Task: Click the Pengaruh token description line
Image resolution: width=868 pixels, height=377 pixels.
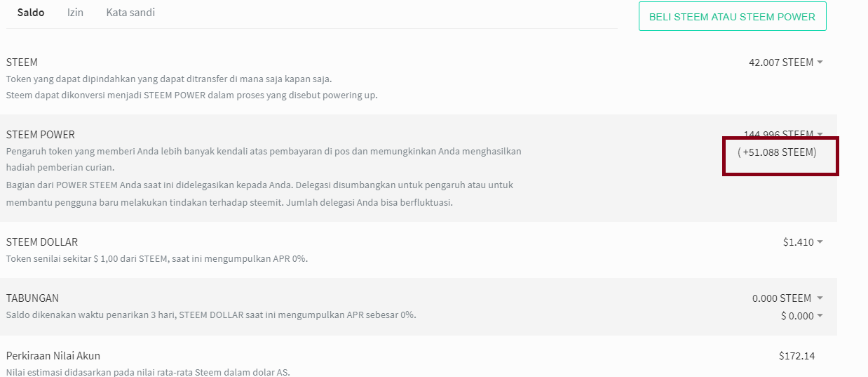Action: point(264,159)
